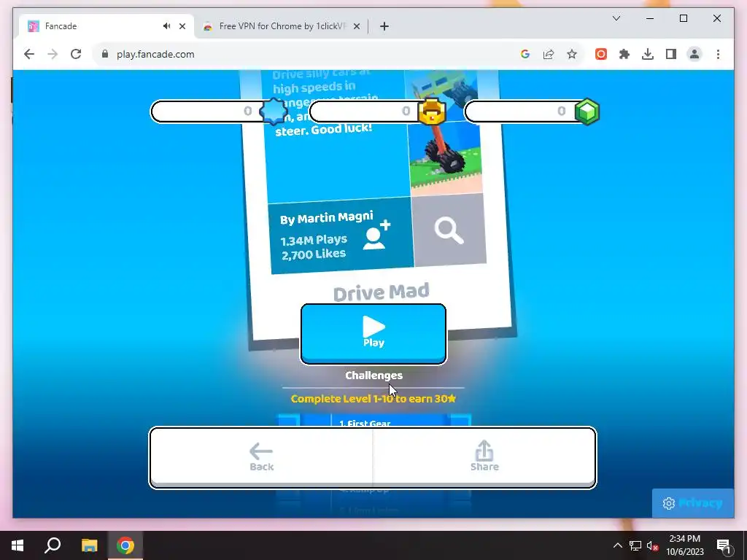The width and height of the screenshot is (747, 560).
Task: Open File Explorer from taskbar
Action: click(89, 545)
